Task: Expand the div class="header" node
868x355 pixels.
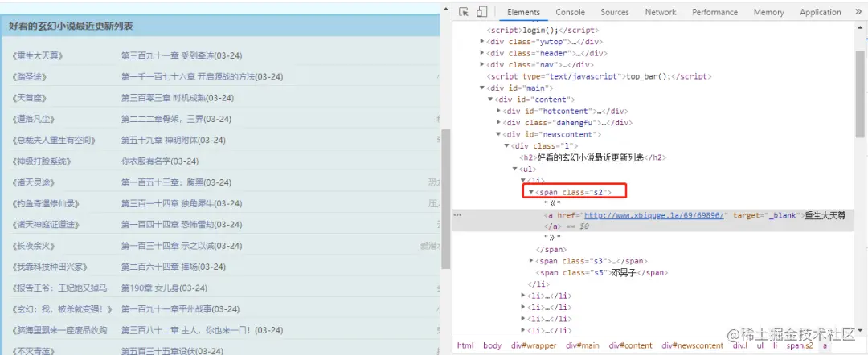Action: (482, 53)
